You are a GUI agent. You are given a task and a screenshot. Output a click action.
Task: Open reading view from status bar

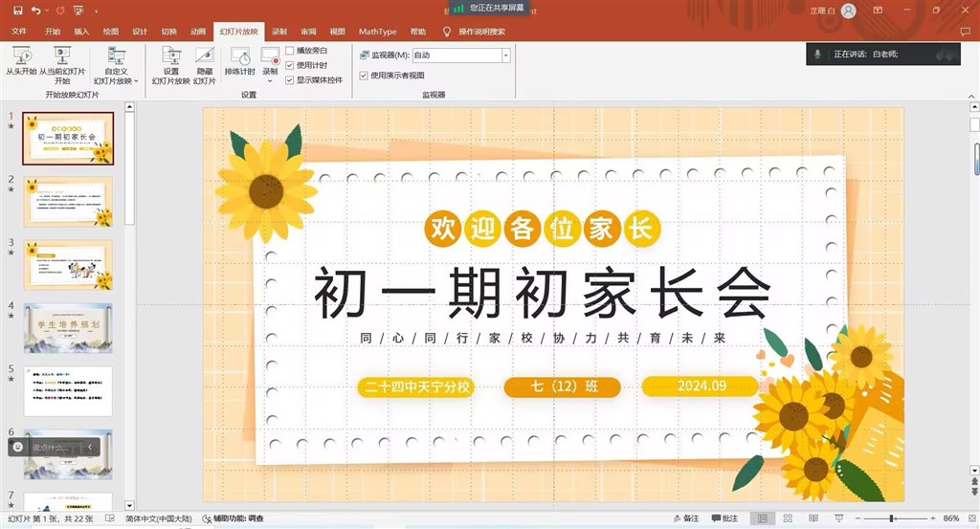(812, 518)
